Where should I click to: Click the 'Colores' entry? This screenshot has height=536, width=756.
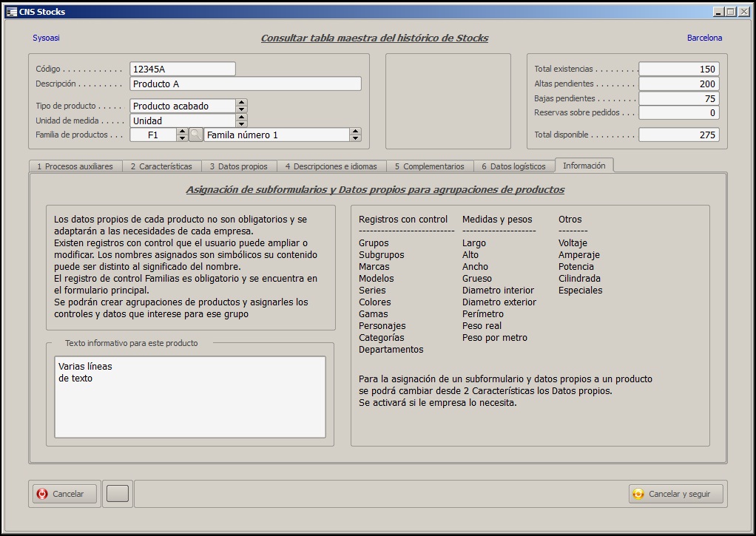click(x=374, y=302)
